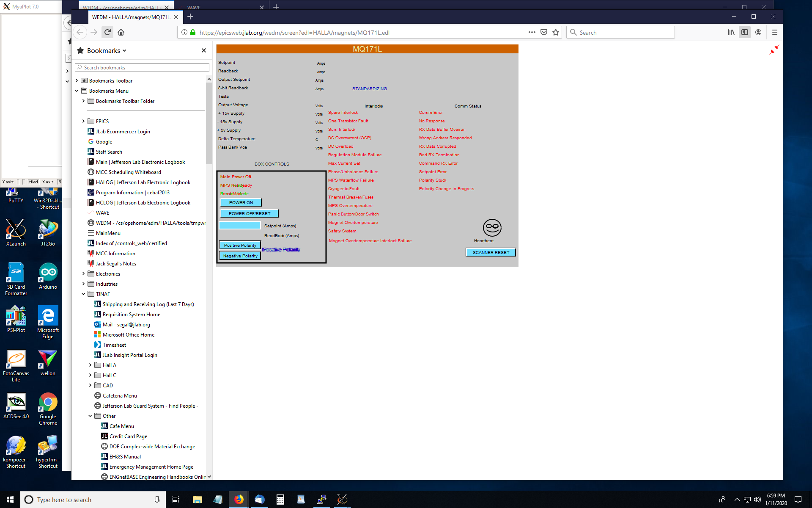Open the notification center icon
This screenshot has height=508, width=812.
[x=798, y=500]
